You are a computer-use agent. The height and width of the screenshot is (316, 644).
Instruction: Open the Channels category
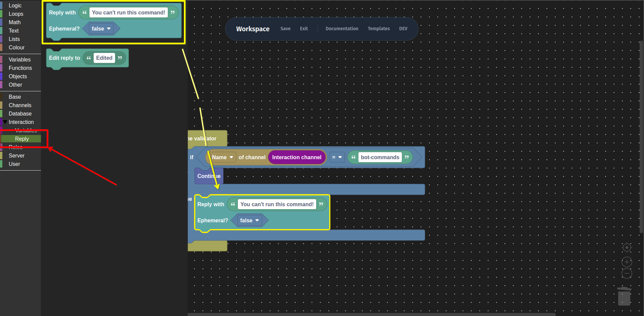(20, 105)
